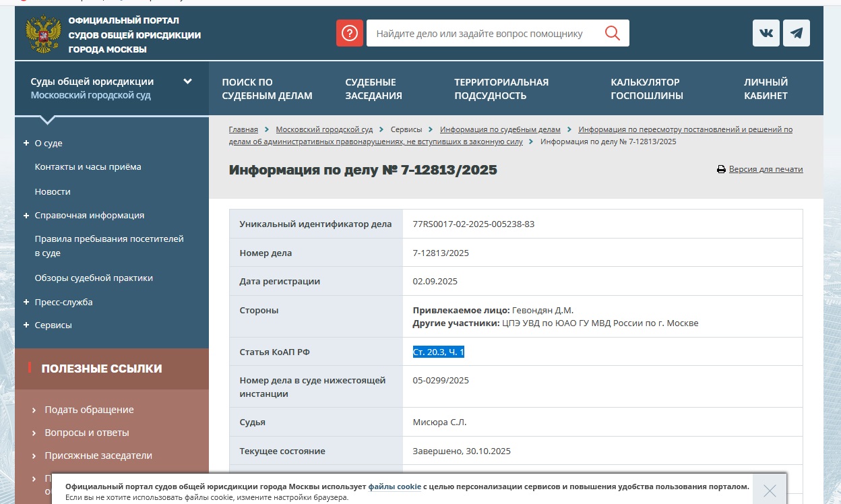Image resolution: width=841 pixels, height=504 pixels.
Task: Open 'Поиск по судебным делам' menu
Action: pyautogui.click(x=268, y=89)
